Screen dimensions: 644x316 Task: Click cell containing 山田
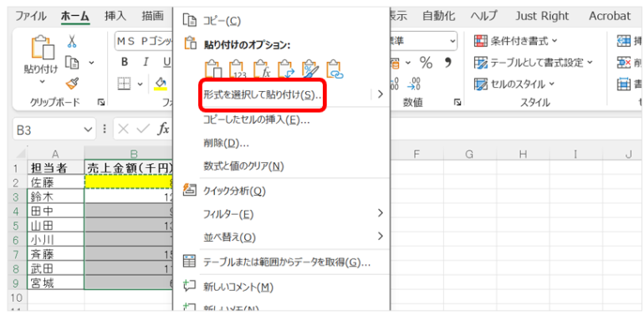click(55, 226)
